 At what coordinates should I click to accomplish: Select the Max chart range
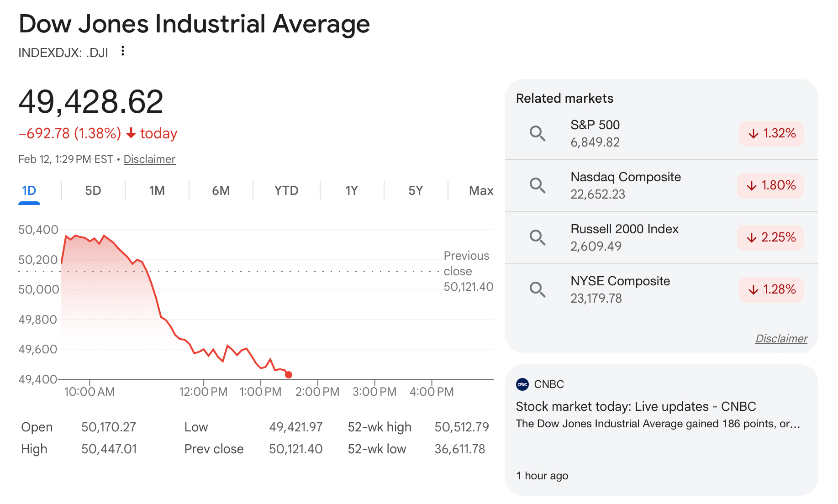pyautogui.click(x=480, y=190)
